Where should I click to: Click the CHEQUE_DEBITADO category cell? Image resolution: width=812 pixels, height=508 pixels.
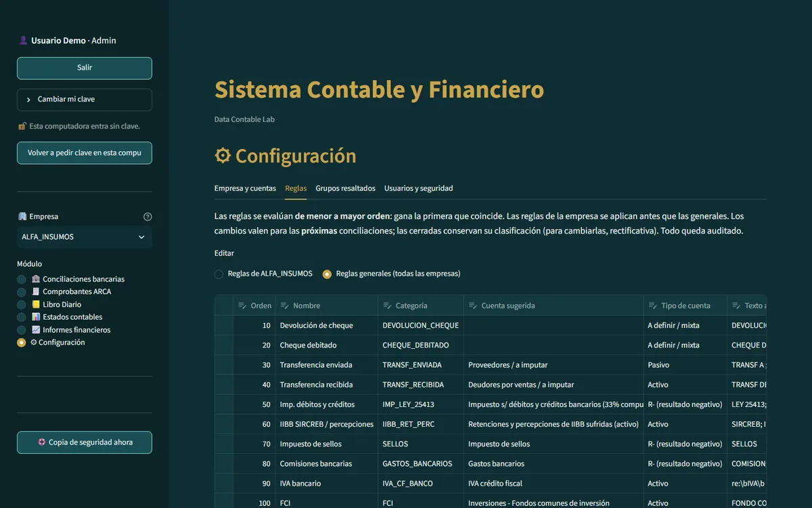421,345
